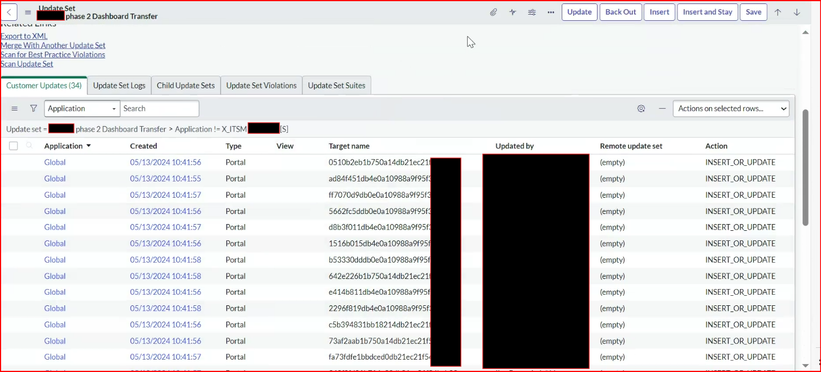Click INSERT_OR_UPDATE in row ad84f451db4e0a10988a9f95
The image size is (821, 372).
[740, 179]
